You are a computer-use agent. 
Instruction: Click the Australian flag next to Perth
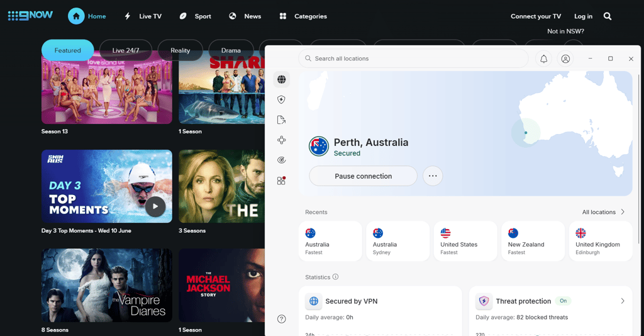pyautogui.click(x=319, y=146)
